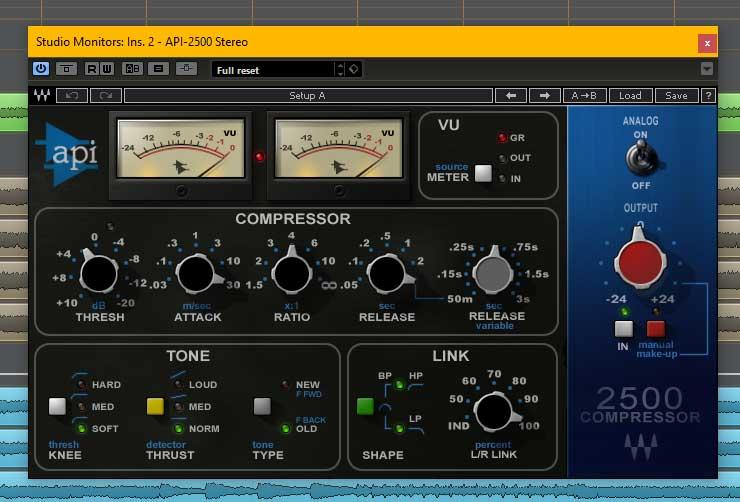This screenshot has width=740, height=502.
Task: Click the HP shape filter LED
Action: (x=399, y=385)
